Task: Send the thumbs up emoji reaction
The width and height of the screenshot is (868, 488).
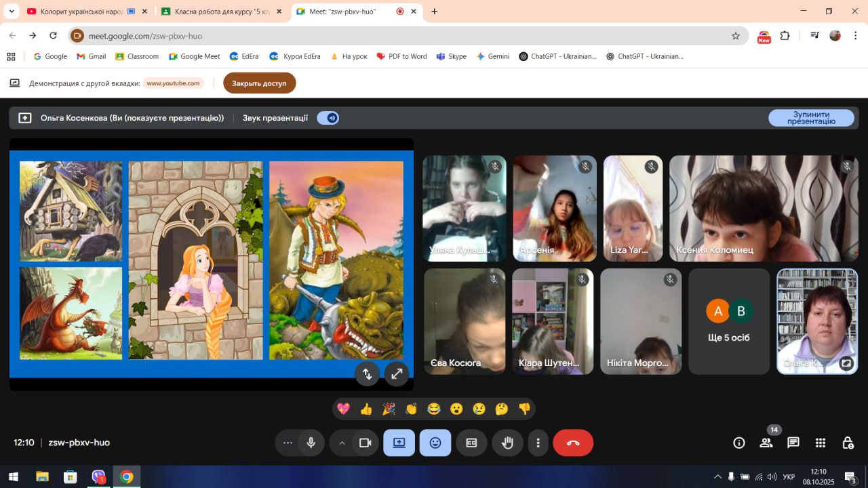Action: pos(366,409)
